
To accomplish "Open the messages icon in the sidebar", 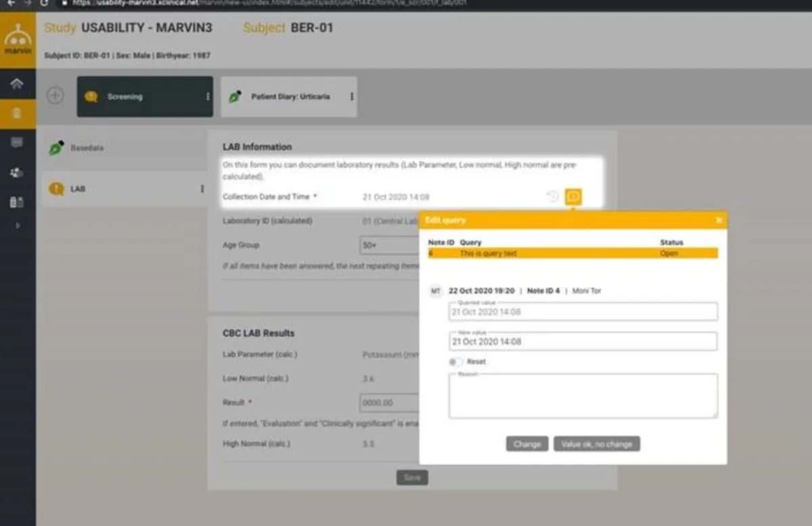I will (x=17, y=143).
